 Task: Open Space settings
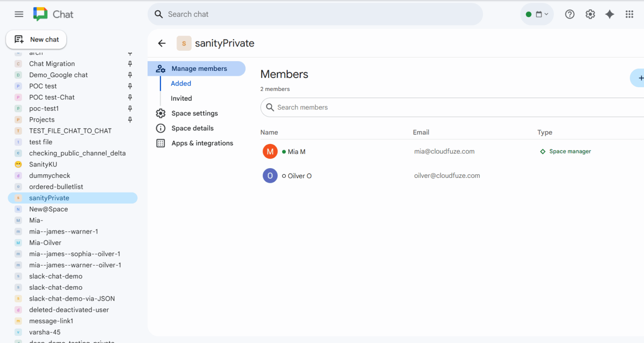[x=195, y=113]
